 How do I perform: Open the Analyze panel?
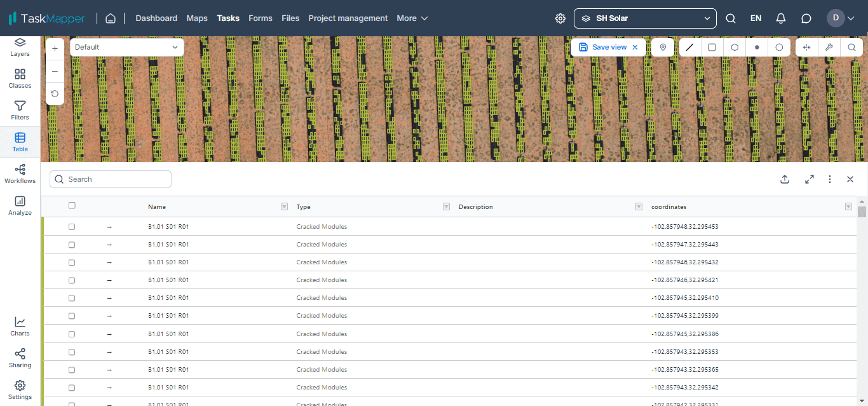coord(20,206)
